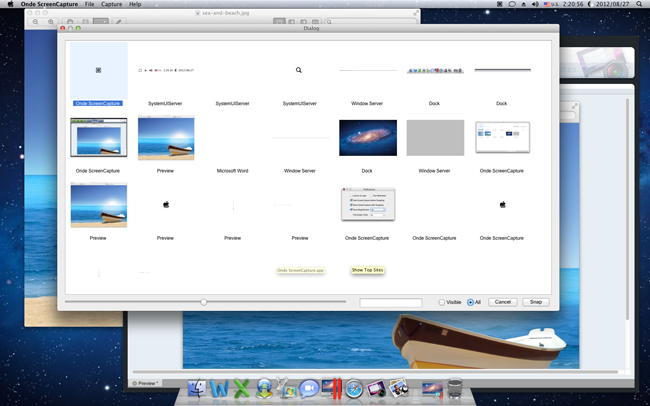Open the Capture menu

tap(111, 4)
